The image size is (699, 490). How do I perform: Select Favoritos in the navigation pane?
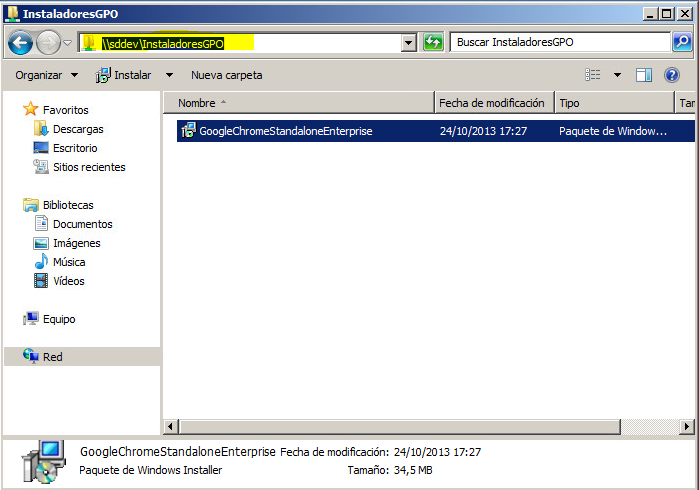(x=66, y=110)
